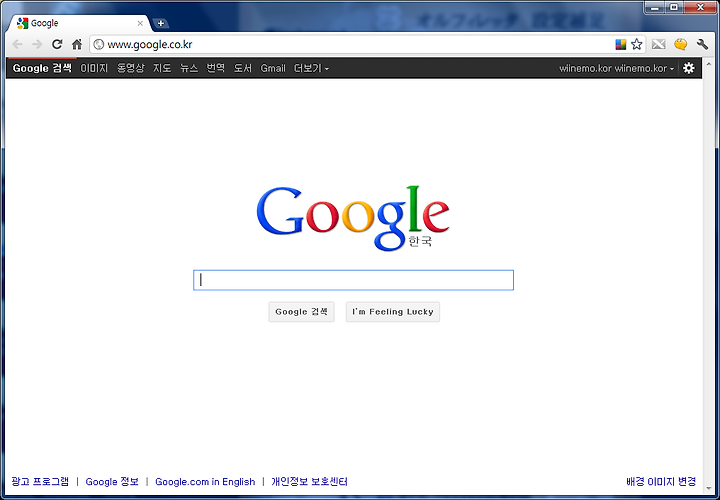The image size is (720, 500).
Task: Open 이미지 in the black bar
Action: (94, 68)
